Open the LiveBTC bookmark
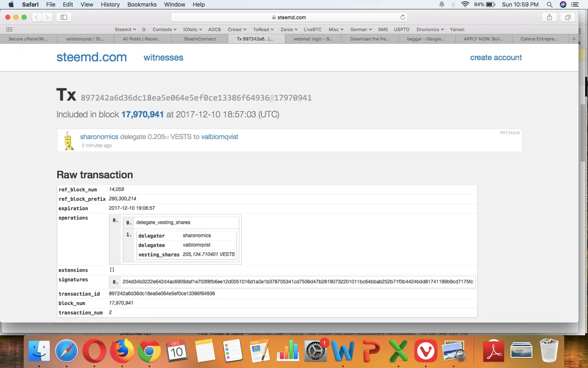Screen dimensions: 588x368 (x=312, y=29)
